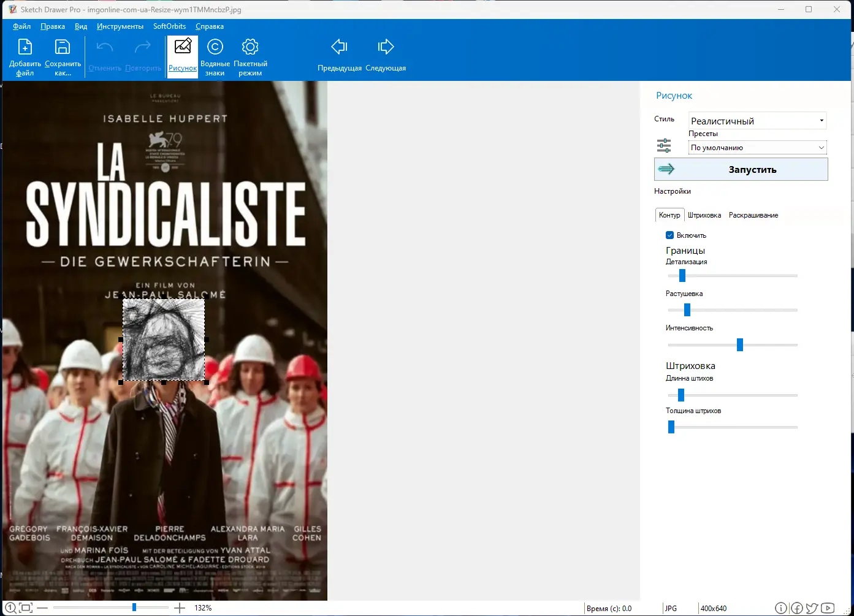Viewport: 854px width, 616px height.
Task: Open the Facebook icon link
Action: 797,608
